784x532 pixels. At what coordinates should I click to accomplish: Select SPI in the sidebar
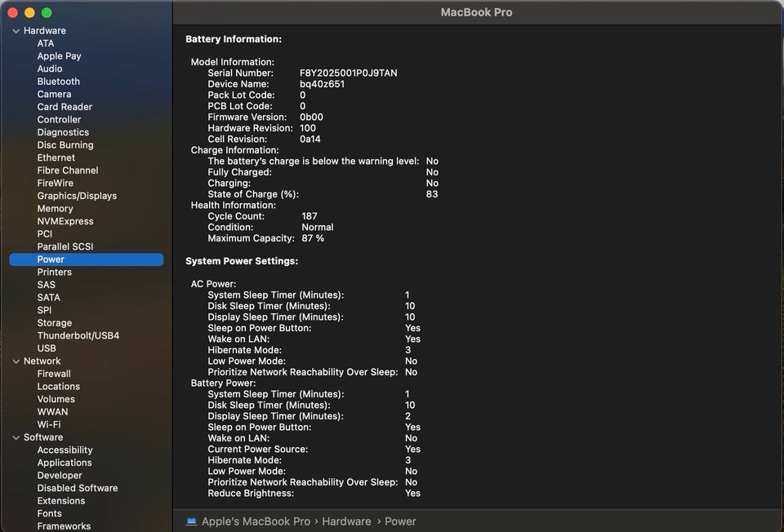pos(44,310)
